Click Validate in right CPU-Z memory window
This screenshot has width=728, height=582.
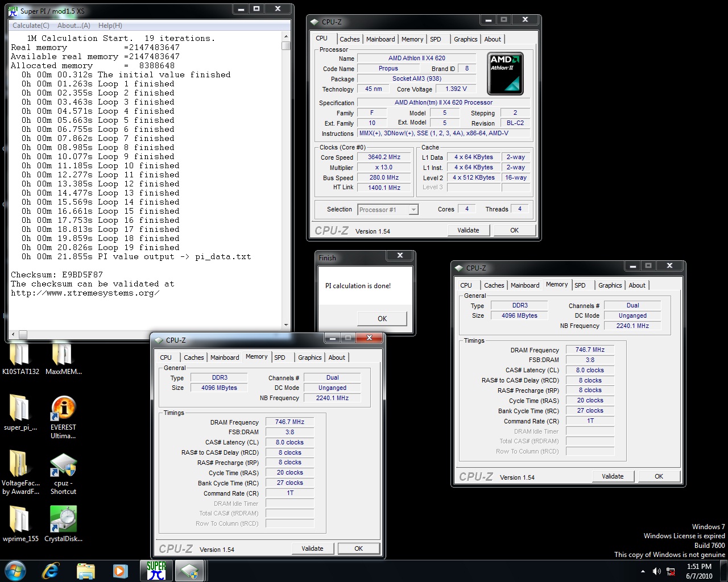click(x=613, y=476)
